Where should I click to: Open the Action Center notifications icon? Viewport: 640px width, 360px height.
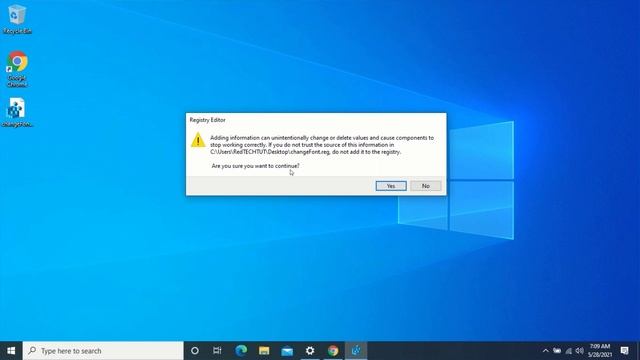click(624, 351)
